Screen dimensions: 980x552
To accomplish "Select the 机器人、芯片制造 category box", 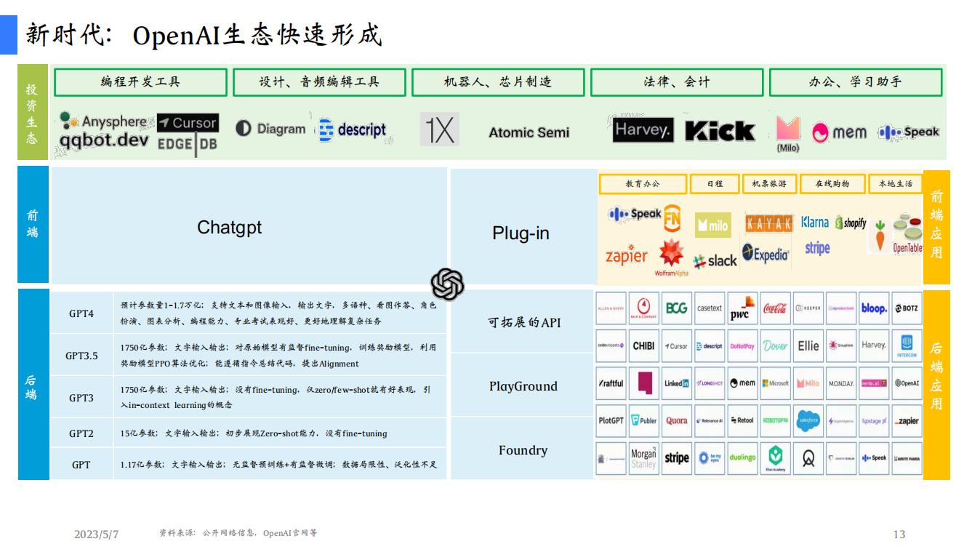I will [x=498, y=82].
